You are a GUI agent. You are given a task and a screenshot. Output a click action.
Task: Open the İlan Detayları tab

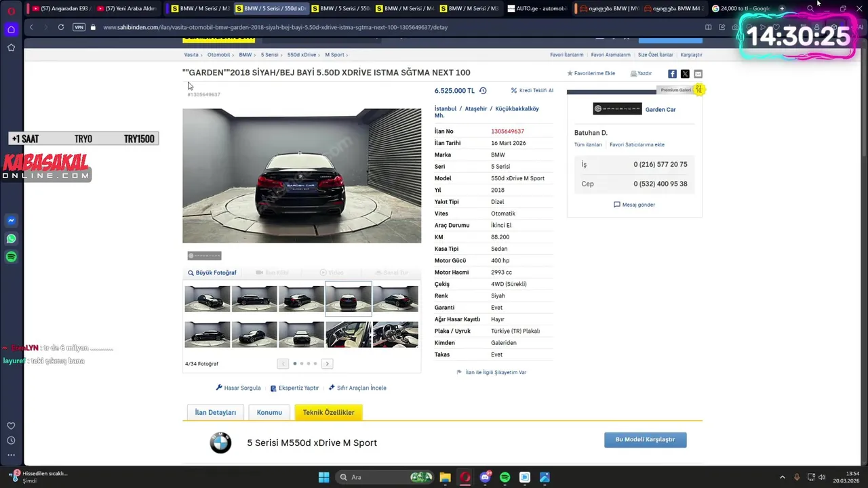tap(216, 412)
